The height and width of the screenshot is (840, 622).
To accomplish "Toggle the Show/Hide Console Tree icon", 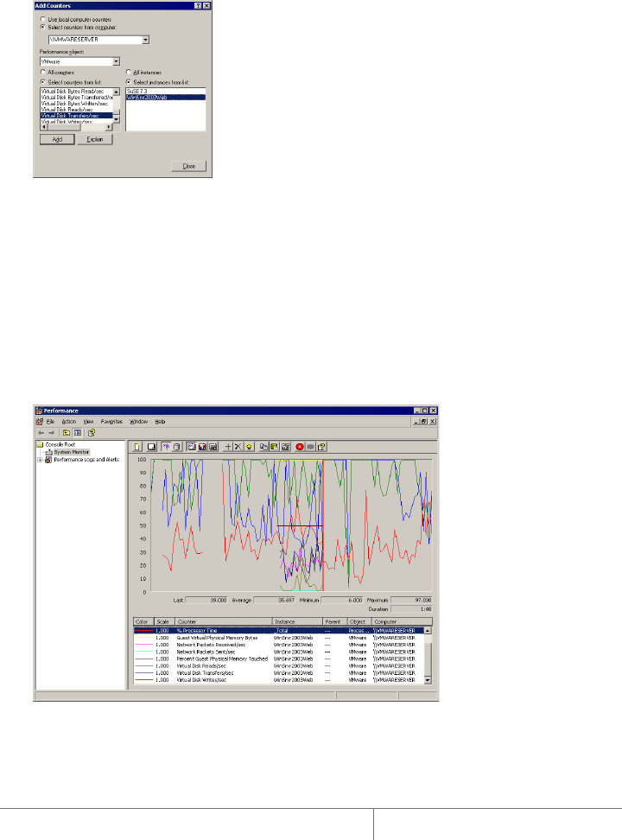I will [x=77, y=432].
